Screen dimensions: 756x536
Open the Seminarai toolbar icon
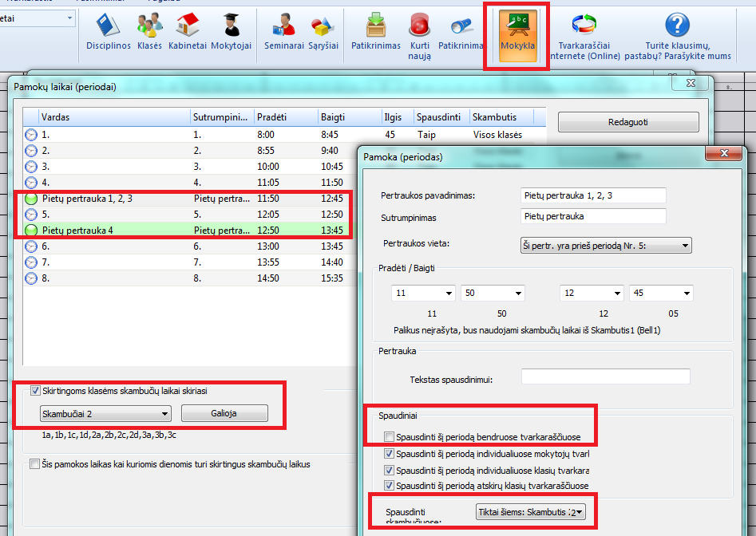(284, 32)
